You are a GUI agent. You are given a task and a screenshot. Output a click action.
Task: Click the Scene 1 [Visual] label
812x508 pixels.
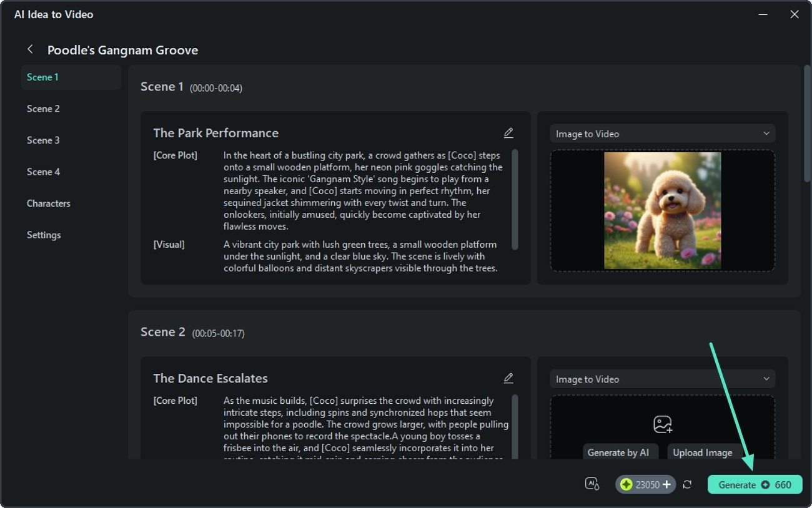169,245
